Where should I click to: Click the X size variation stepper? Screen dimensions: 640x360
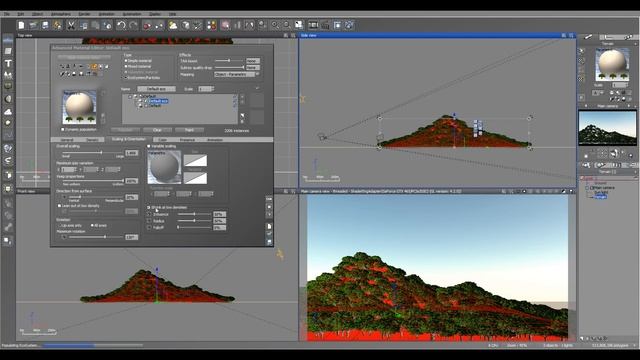[x=76, y=169]
